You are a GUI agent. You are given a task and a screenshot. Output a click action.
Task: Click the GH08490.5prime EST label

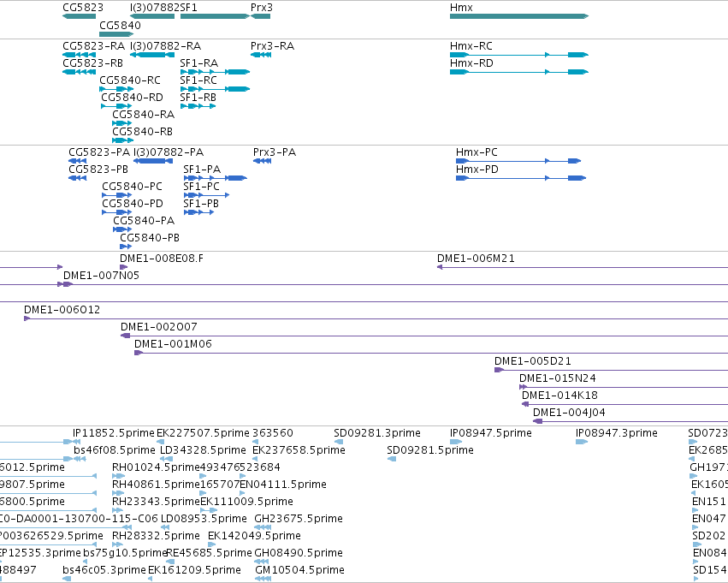pyautogui.click(x=299, y=554)
